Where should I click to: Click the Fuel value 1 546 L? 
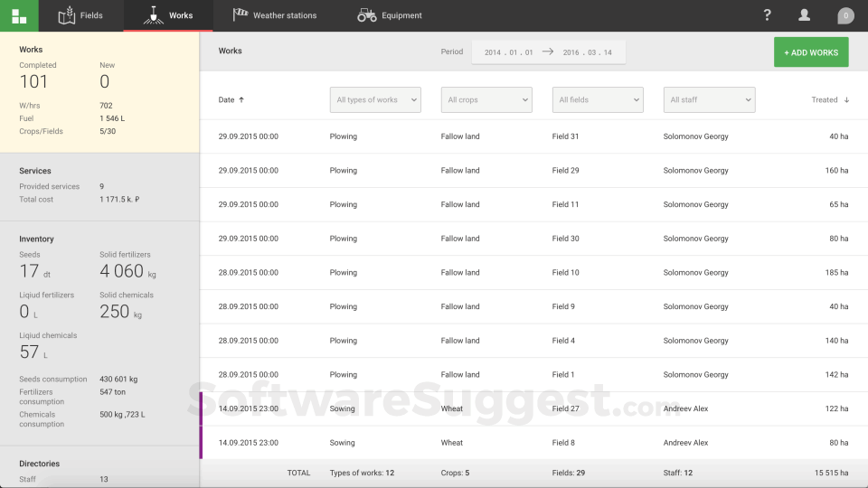pyautogui.click(x=112, y=118)
